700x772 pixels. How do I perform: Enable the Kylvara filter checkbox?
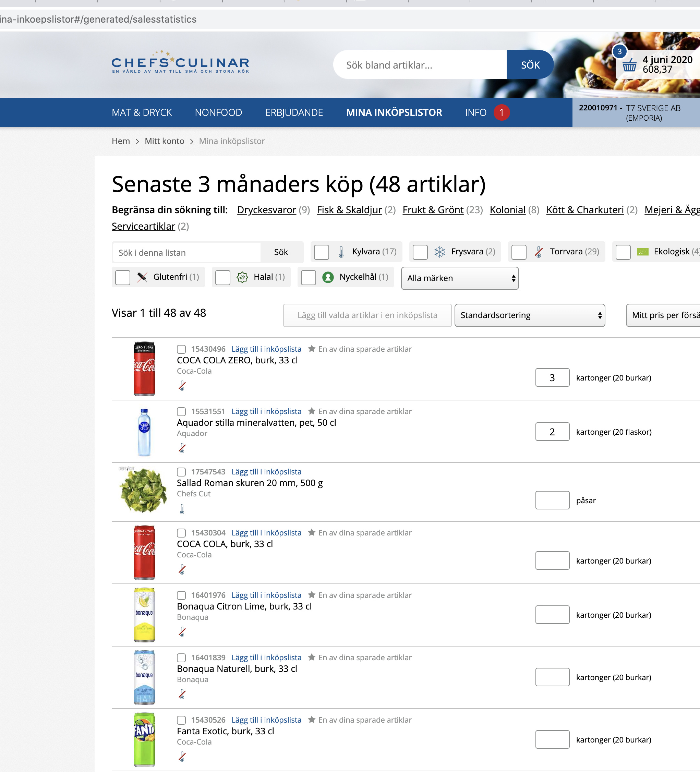tap(321, 252)
